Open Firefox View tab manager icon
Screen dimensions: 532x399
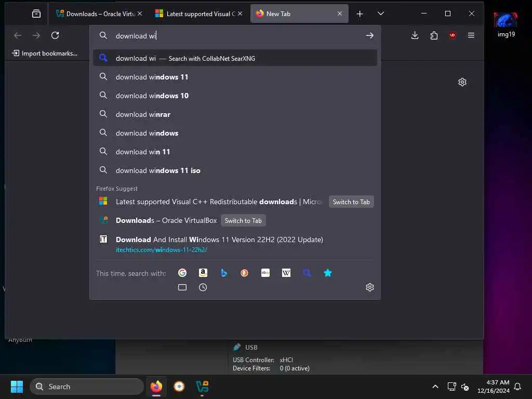point(36,14)
